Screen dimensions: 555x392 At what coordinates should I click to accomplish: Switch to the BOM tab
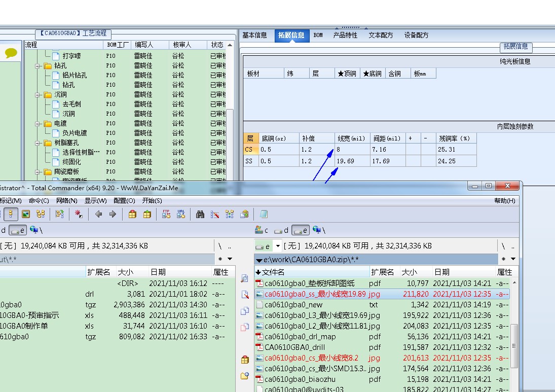tap(318, 35)
